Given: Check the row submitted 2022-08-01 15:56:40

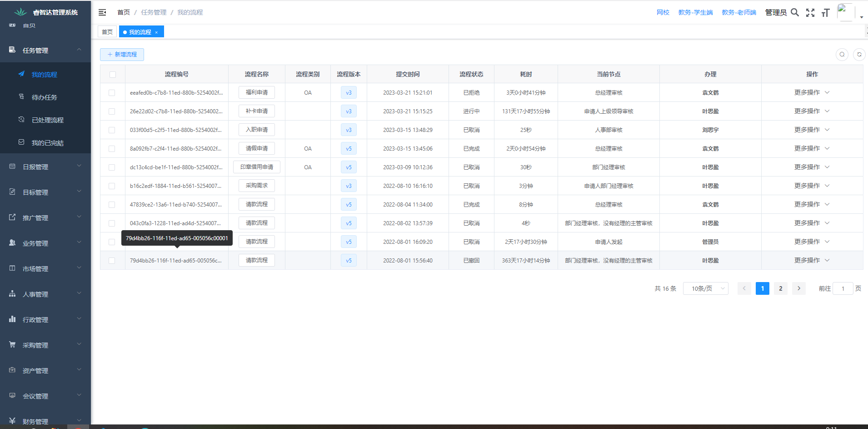Looking at the screenshot, I should [x=112, y=261].
